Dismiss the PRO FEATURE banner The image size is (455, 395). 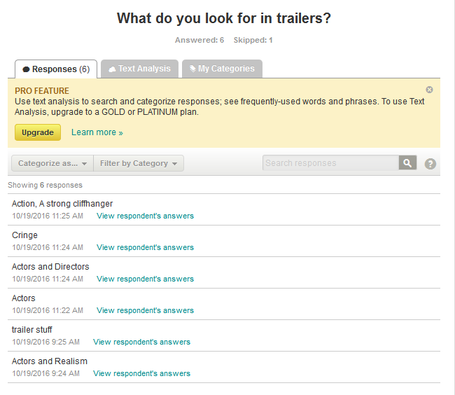(429, 90)
